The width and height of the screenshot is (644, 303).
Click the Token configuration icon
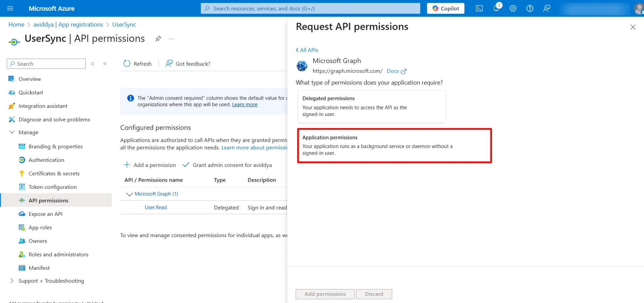[x=22, y=187]
